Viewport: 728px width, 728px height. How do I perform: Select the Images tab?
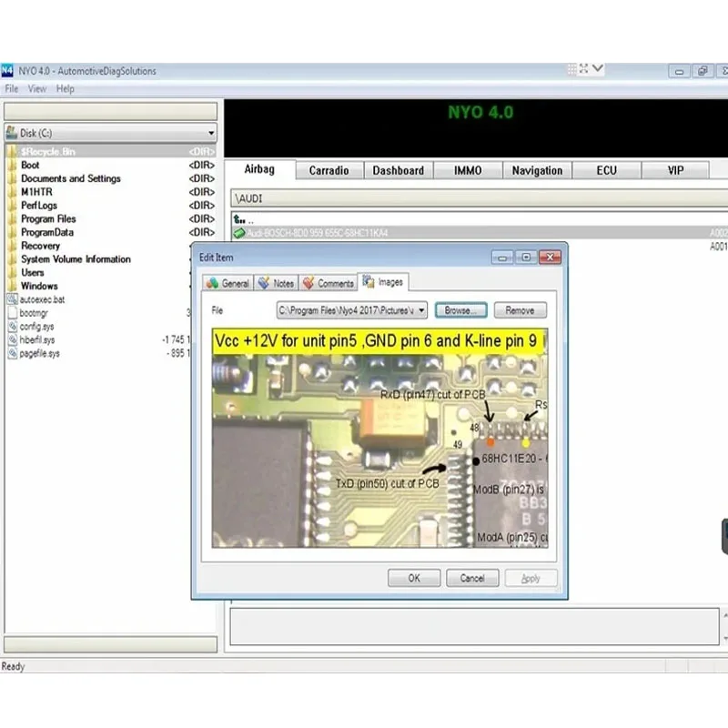[x=383, y=282]
